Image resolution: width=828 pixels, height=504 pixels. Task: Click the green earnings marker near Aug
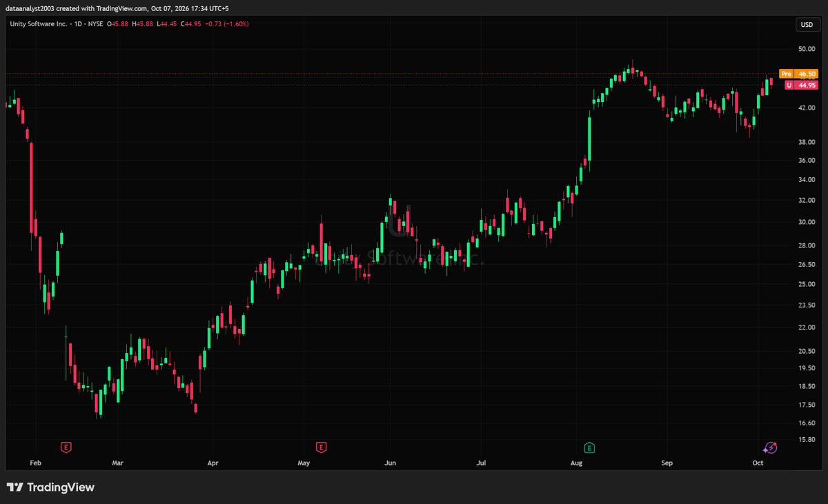(590, 447)
